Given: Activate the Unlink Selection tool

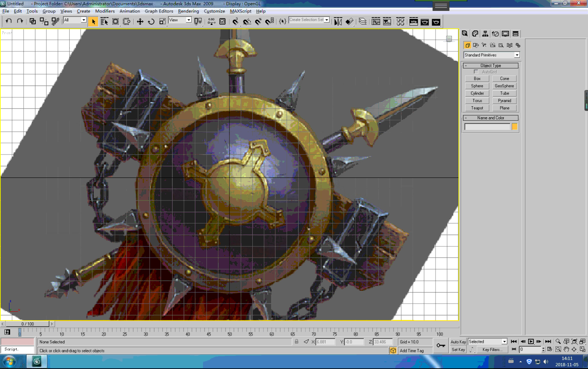Looking at the screenshot, I should tap(44, 21).
